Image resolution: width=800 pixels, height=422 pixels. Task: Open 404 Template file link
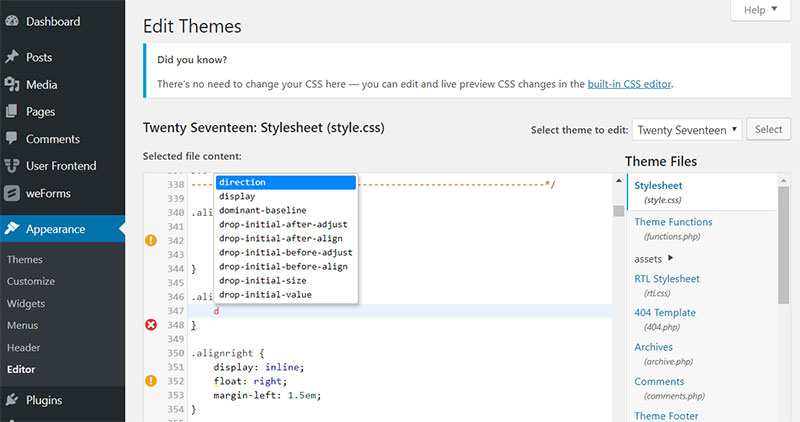point(665,313)
